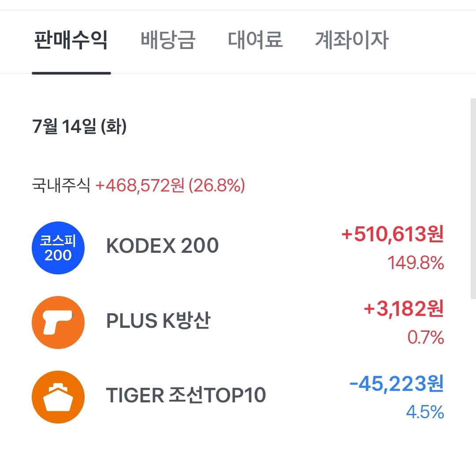Click the vertical scrollbar on the right

click(x=473, y=199)
